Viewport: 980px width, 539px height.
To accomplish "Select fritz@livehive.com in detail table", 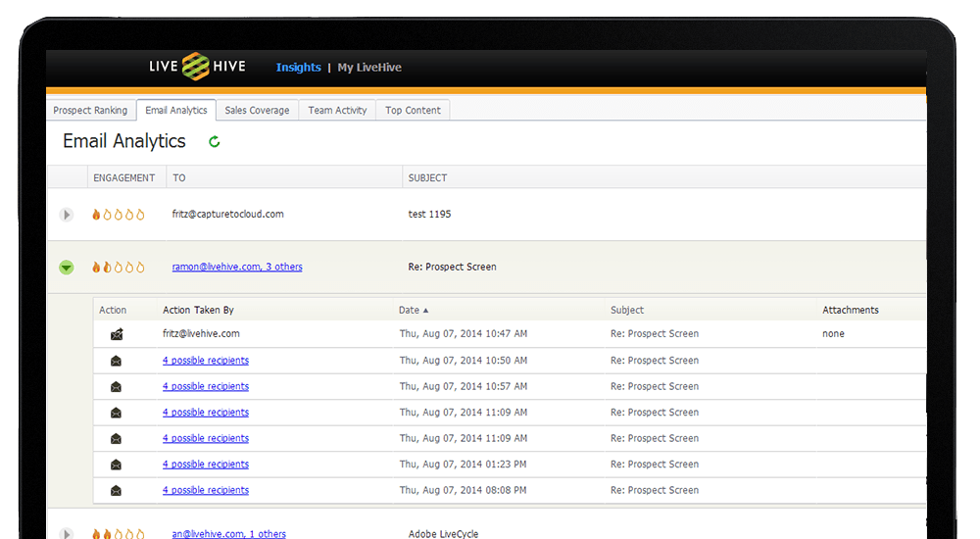I will click(x=201, y=334).
